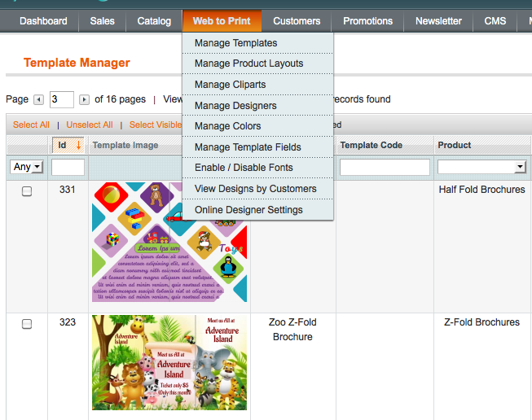Open the Promotions menu
This screenshot has width=532, height=420.
pos(367,21)
